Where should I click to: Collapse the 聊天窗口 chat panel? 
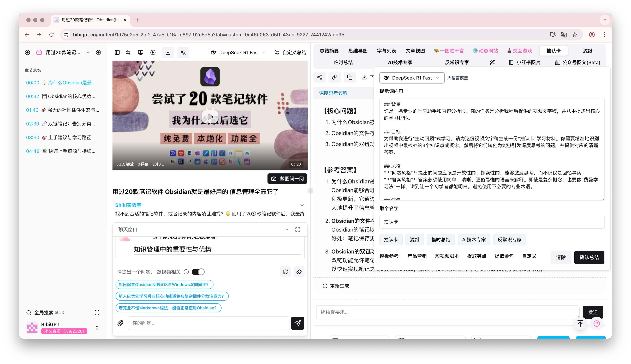tap(286, 229)
